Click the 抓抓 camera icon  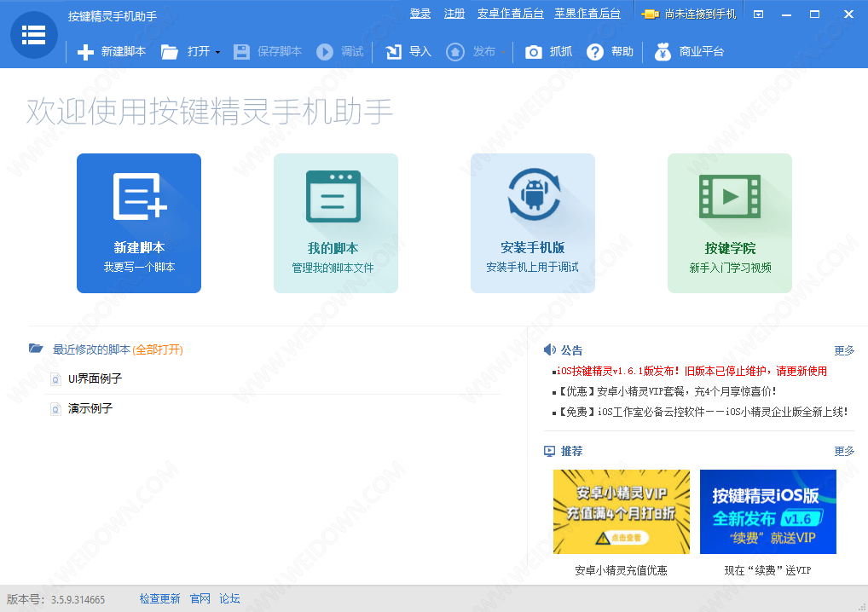pyautogui.click(x=533, y=52)
